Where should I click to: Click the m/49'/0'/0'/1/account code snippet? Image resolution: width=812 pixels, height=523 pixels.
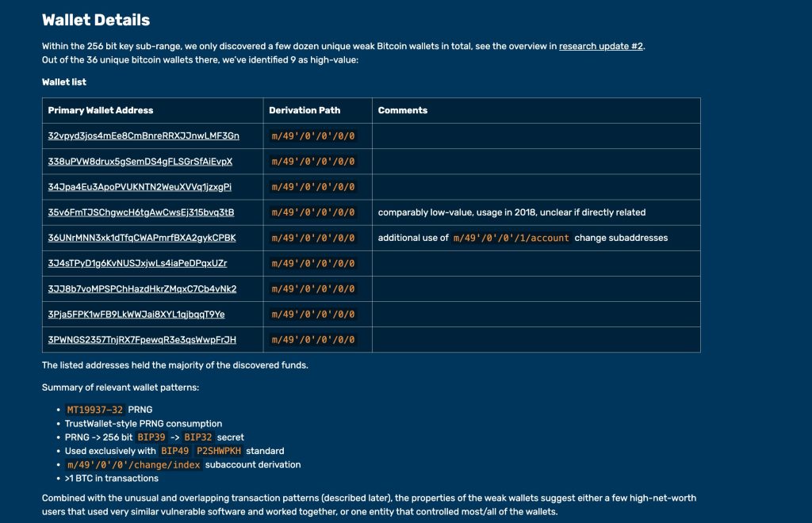[511, 238]
